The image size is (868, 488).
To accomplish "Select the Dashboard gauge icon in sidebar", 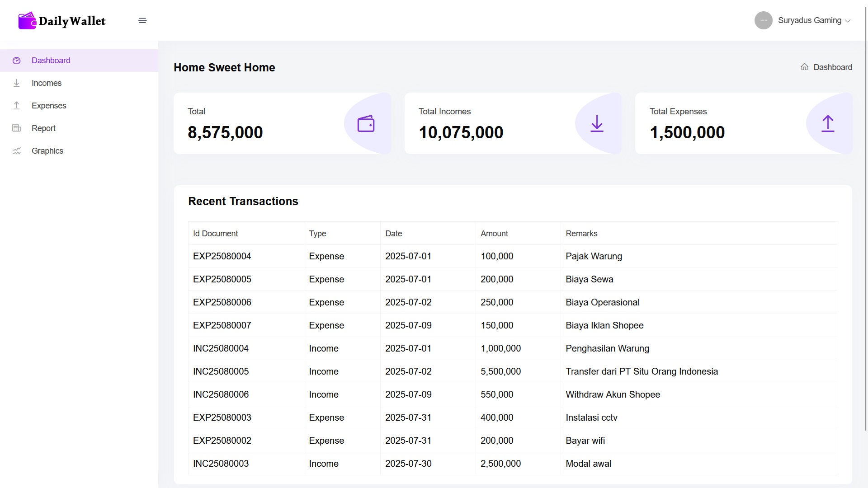I will [17, 60].
